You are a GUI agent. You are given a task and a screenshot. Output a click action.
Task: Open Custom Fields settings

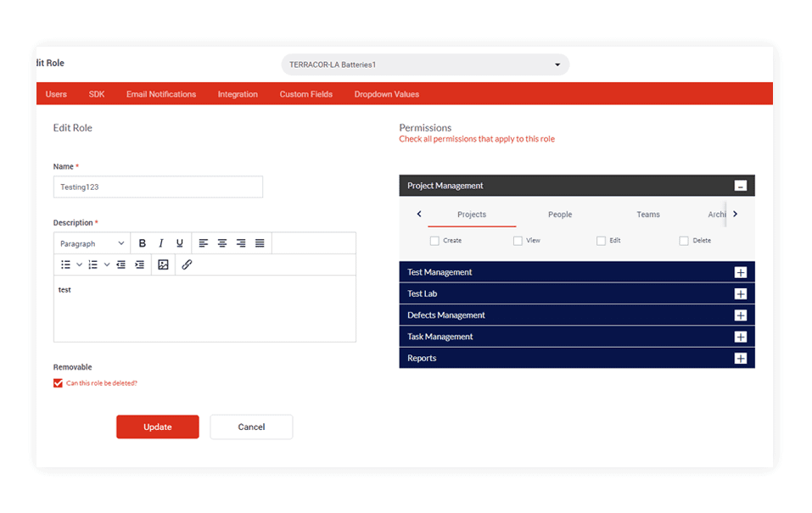tap(306, 94)
